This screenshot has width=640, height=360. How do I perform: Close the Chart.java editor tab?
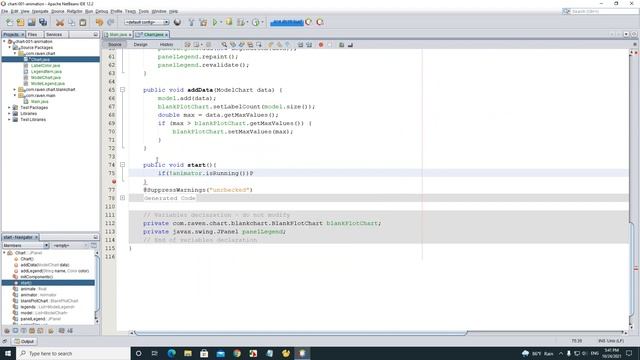point(167,35)
